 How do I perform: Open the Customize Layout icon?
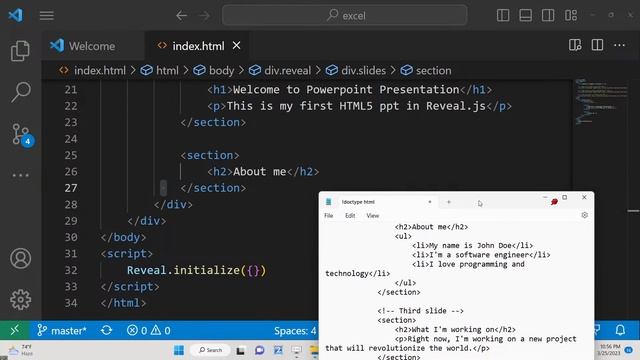point(571,16)
